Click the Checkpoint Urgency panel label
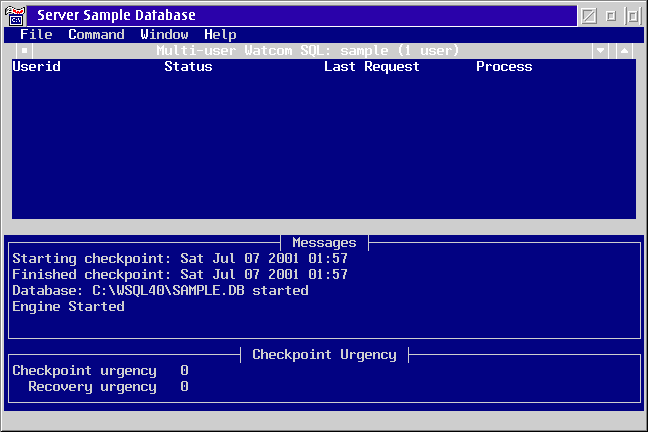648x432 pixels. coord(324,355)
